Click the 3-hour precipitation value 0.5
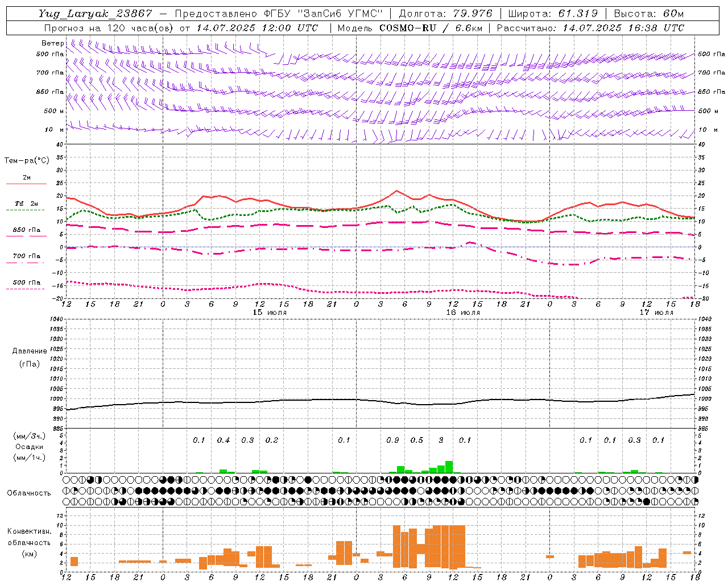Image resolution: width=728 pixels, height=582 pixels. tap(417, 440)
